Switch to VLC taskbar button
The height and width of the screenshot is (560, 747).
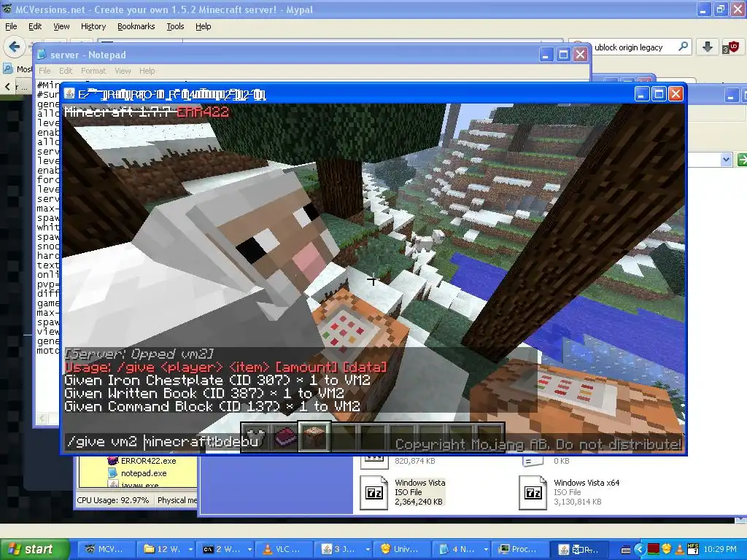284,549
